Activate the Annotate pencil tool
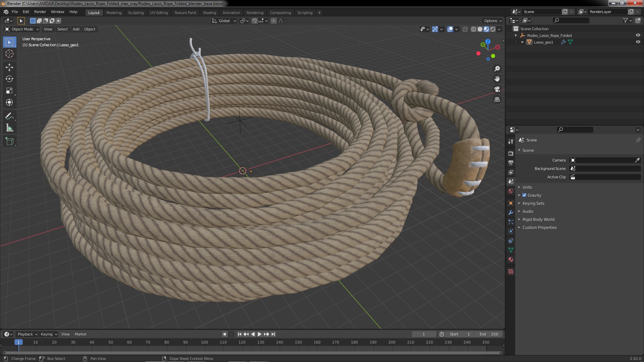The height and width of the screenshot is (362, 644). click(9, 116)
